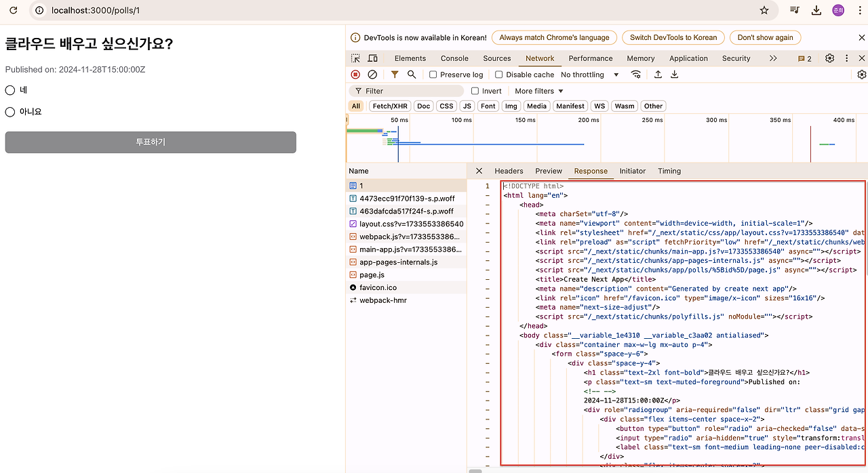The image size is (868, 473).
Task: Open Network panel settings gear
Action: [x=862, y=75]
